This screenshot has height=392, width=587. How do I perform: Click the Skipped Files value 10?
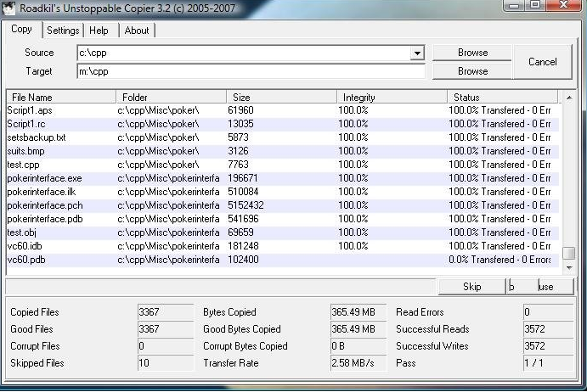tap(166, 363)
